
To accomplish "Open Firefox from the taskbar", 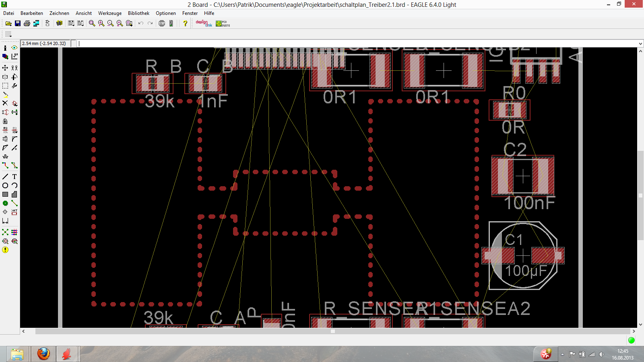I will [x=43, y=354].
